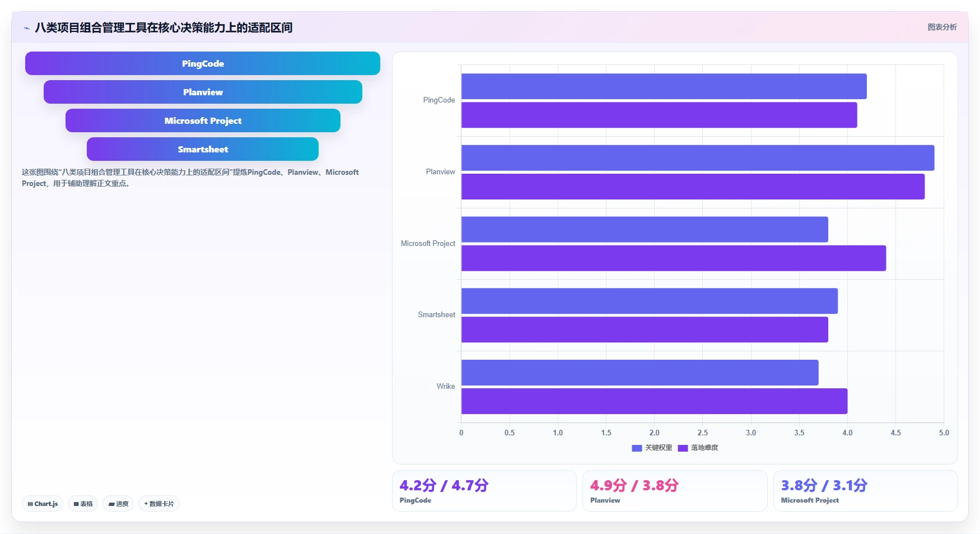Viewport: 980px width, 534px height.
Task: Click the 5.0 tick on the x-axis
Action: (944, 433)
